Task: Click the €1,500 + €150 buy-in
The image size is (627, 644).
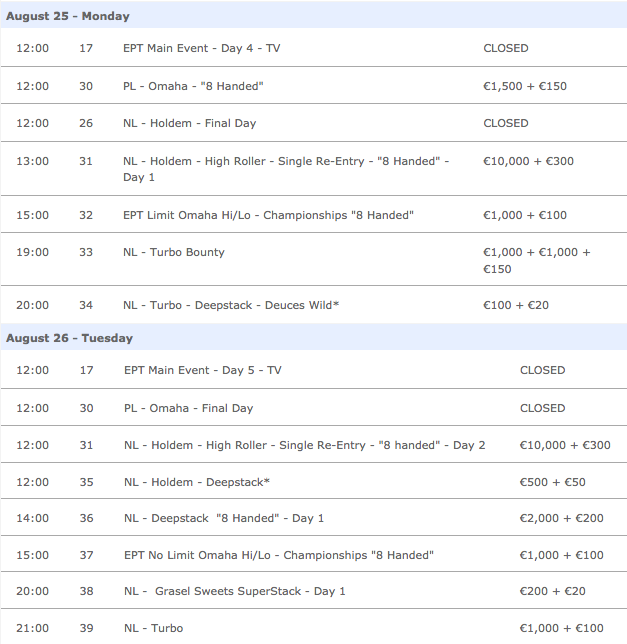Action: (524, 86)
